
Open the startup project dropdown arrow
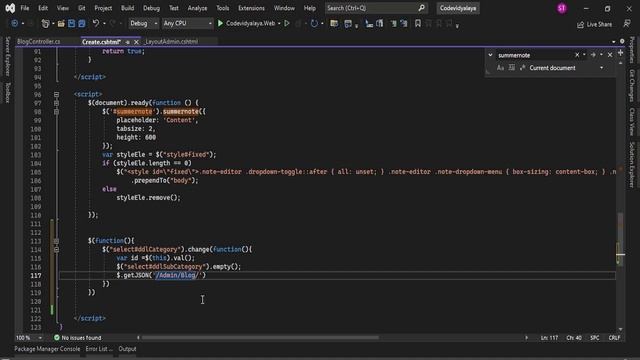(x=279, y=24)
